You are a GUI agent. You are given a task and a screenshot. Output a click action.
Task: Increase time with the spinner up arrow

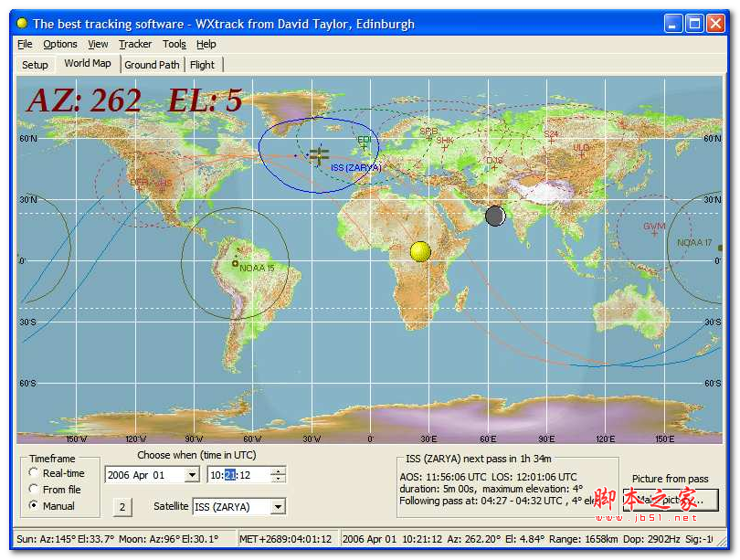pyautogui.click(x=278, y=471)
